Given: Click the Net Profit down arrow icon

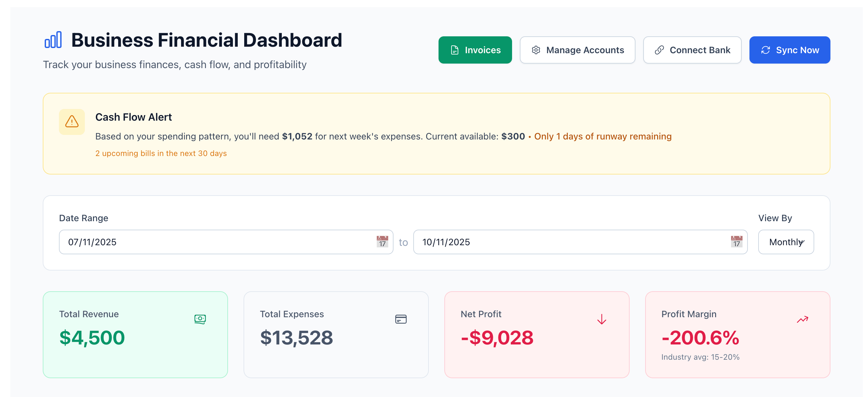Looking at the screenshot, I should pyautogui.click(x=601, y=319).
